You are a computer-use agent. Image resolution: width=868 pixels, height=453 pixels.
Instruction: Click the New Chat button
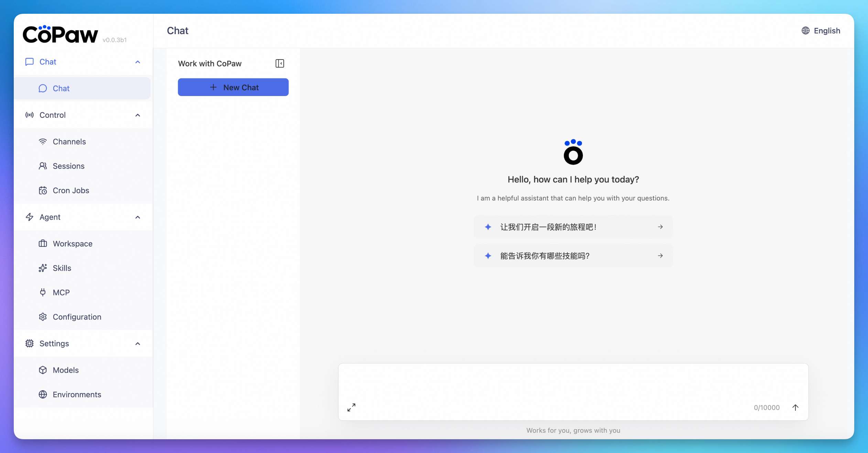click(233, 87)
